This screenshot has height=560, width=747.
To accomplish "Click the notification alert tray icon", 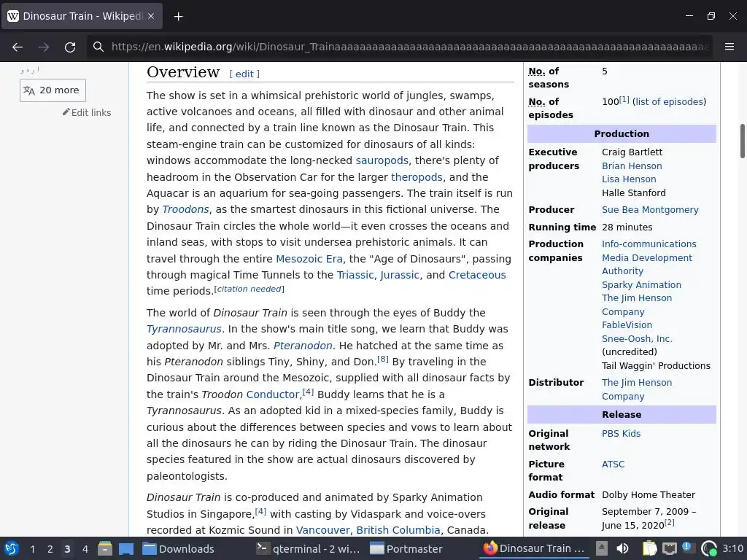I will pos(688,548).
